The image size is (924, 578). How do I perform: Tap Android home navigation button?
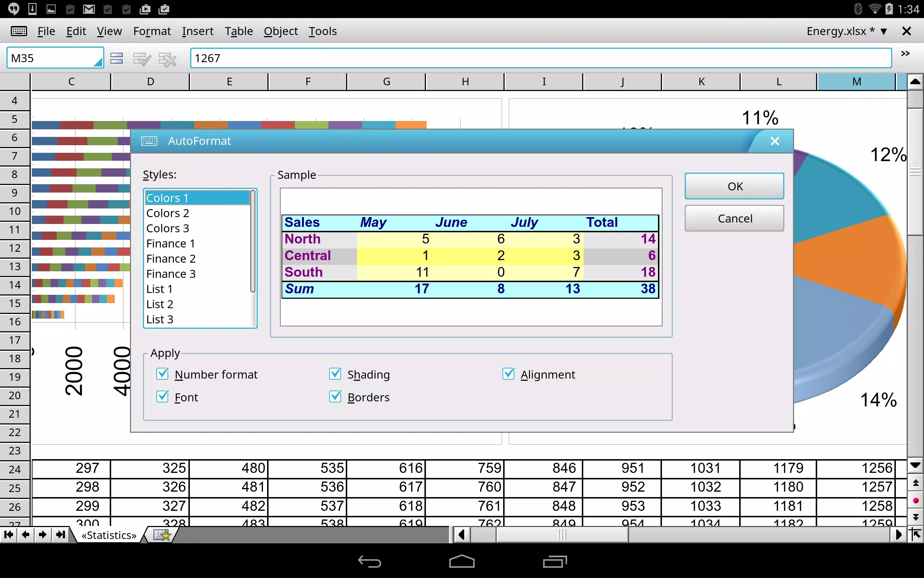click(x=462, y=561)
